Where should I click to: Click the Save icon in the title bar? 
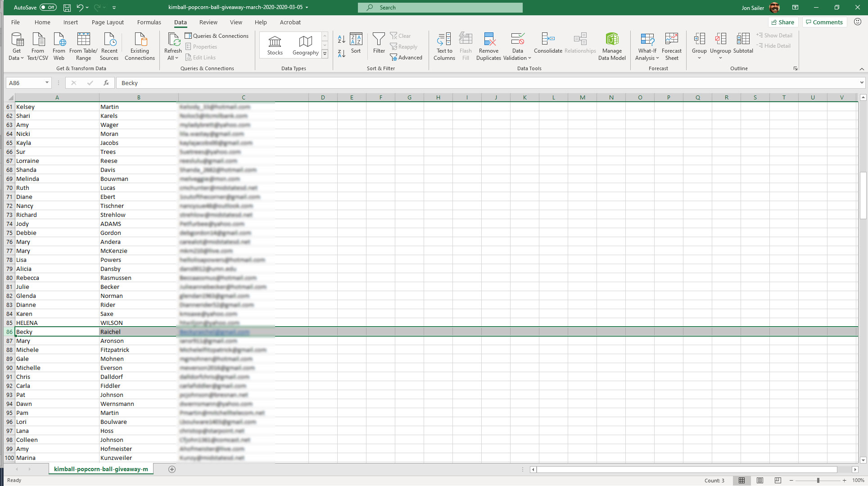(x=67, y=8)
